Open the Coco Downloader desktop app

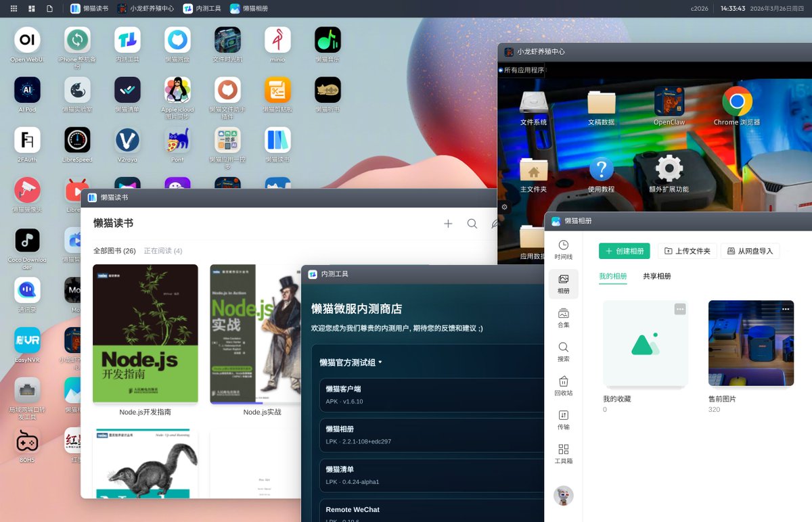27,240
